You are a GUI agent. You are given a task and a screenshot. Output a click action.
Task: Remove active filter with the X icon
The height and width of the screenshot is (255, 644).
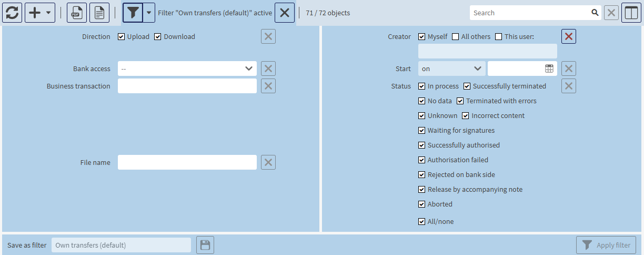(x=284, y=13)
